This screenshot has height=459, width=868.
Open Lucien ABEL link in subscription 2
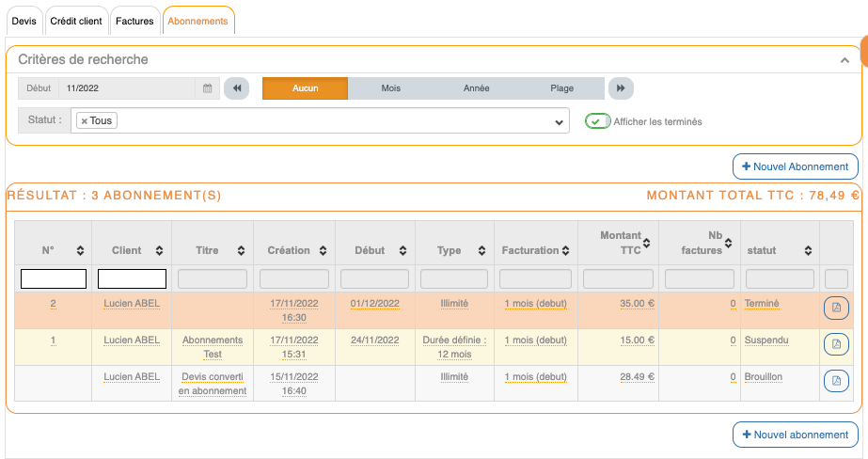tap(132, 304)
